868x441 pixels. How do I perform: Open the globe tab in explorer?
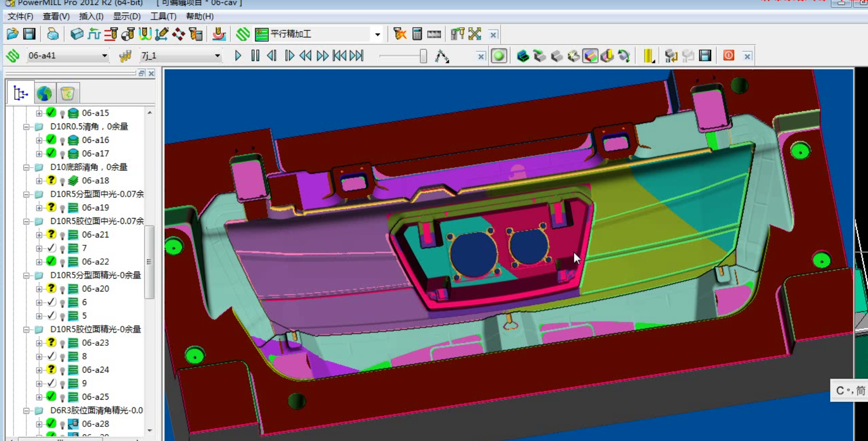click(x=44, y=93)
